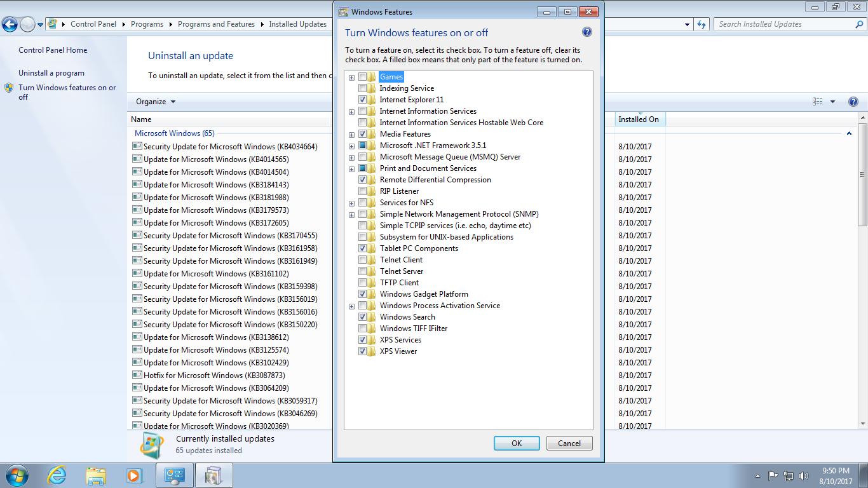Uncheck the Windows Search feature
Image resolution: width=868 pixels, height=488 pixels.
[362, 317]
